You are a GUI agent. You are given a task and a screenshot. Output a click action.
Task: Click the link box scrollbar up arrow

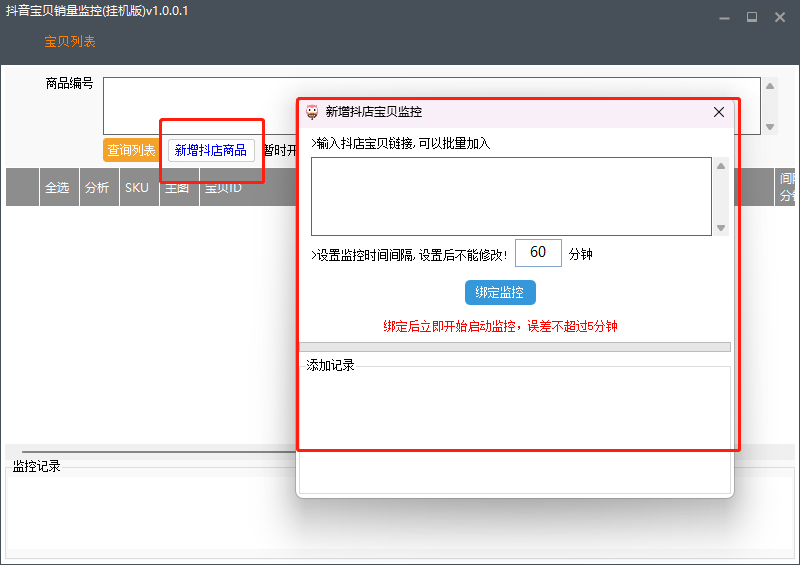pyautogui.click(x=720, y=166)
